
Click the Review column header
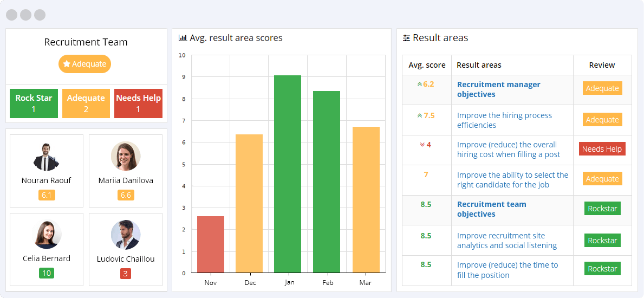(x=602, y=65)
